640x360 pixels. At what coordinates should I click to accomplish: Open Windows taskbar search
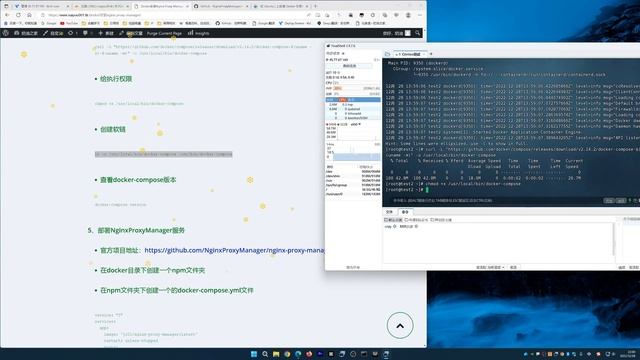265,354
